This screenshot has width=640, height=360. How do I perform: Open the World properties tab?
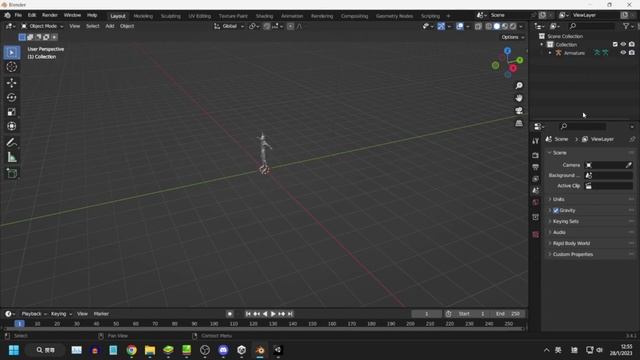pos(536,202)
